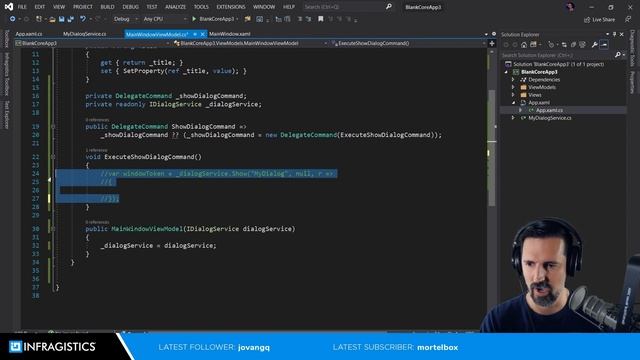
Task: Switch to the MyDialogService.cs tab
Action: point(84,34)
